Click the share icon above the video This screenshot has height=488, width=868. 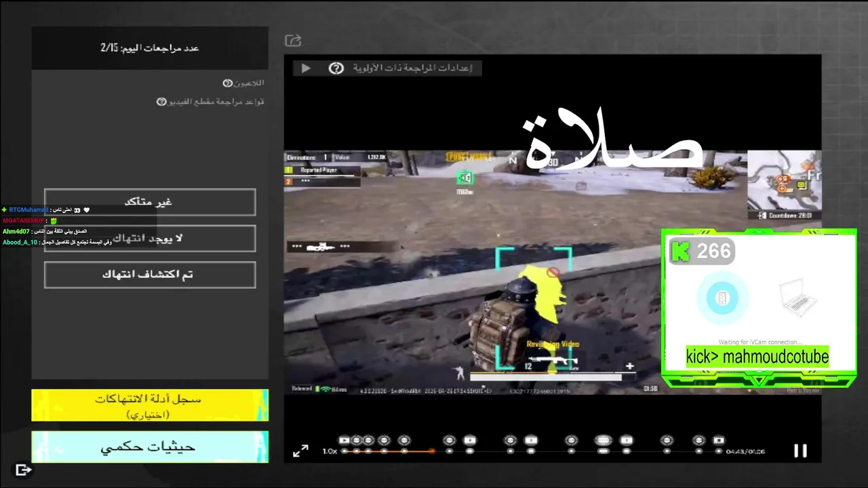293,41
